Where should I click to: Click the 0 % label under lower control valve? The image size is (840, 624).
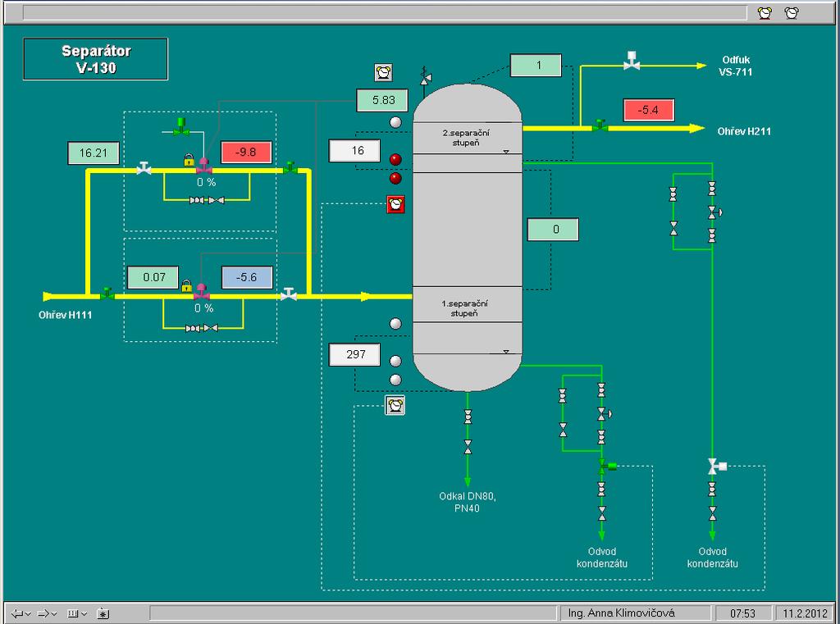203,308
